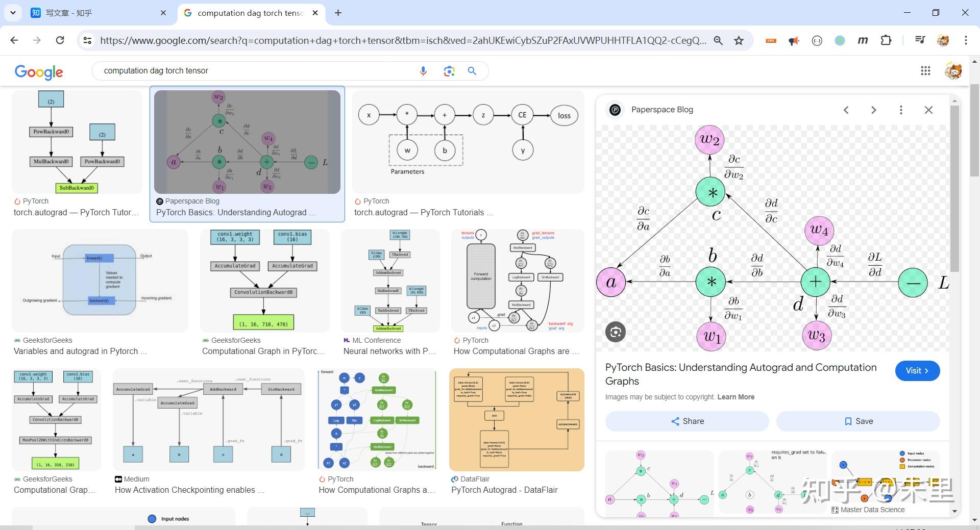This screenshot has width=980, height=530.
Task: Show next image in preview panel
Action: 873,110
